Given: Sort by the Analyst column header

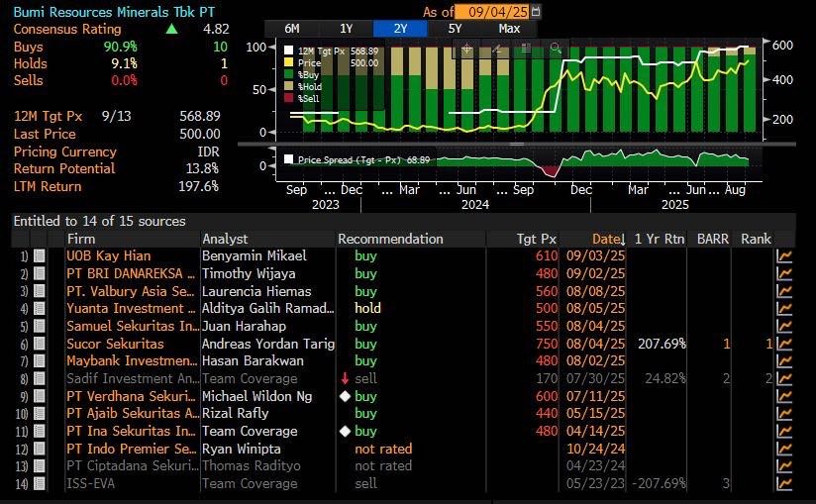Looking at the screenshot, I should [225, 239].
